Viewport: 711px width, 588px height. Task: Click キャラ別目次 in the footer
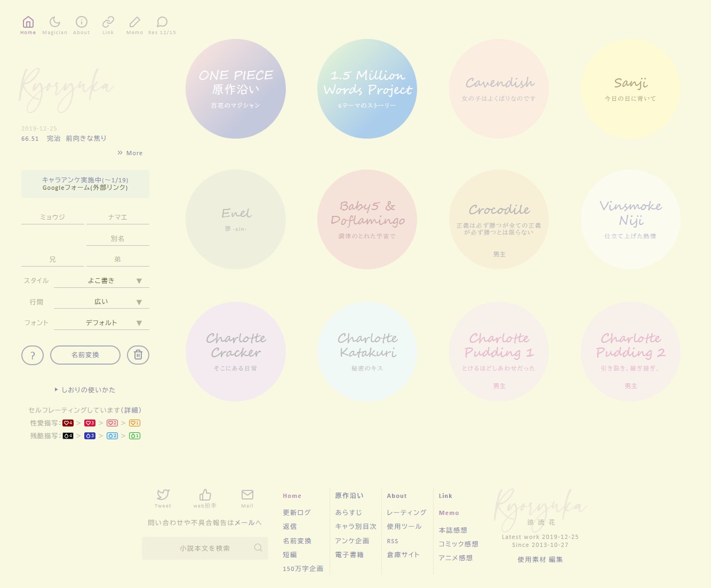pos(356,526)
